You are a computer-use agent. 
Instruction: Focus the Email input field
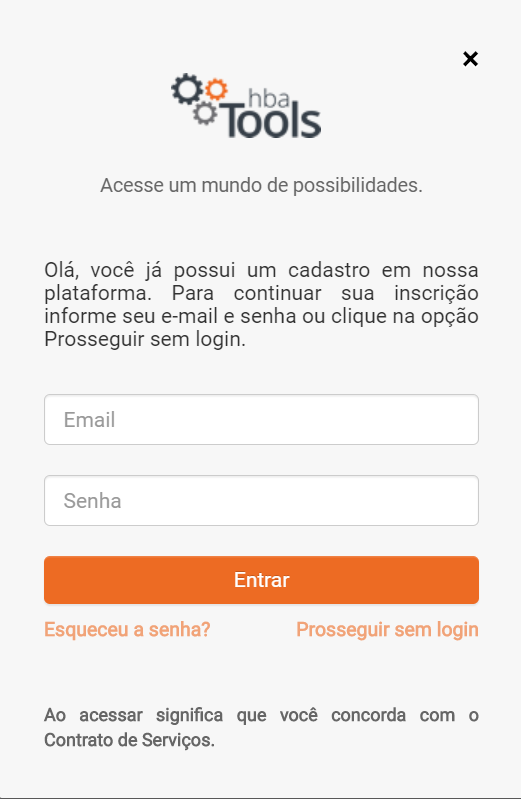point(261,419)
